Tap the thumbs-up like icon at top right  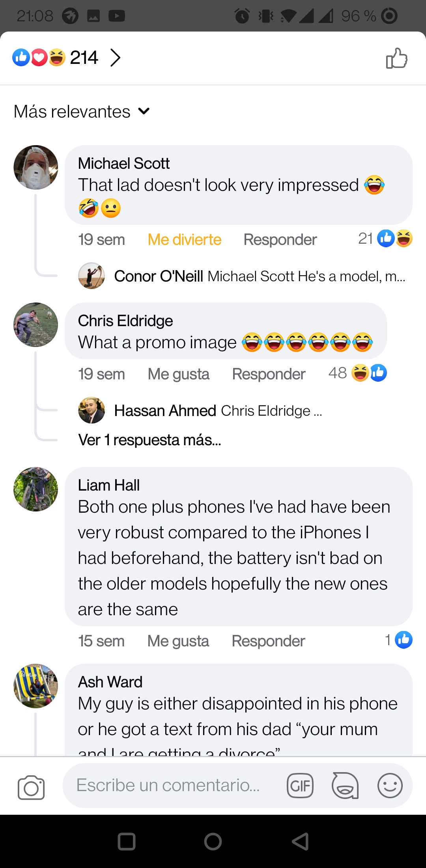[x=396, y=58]
